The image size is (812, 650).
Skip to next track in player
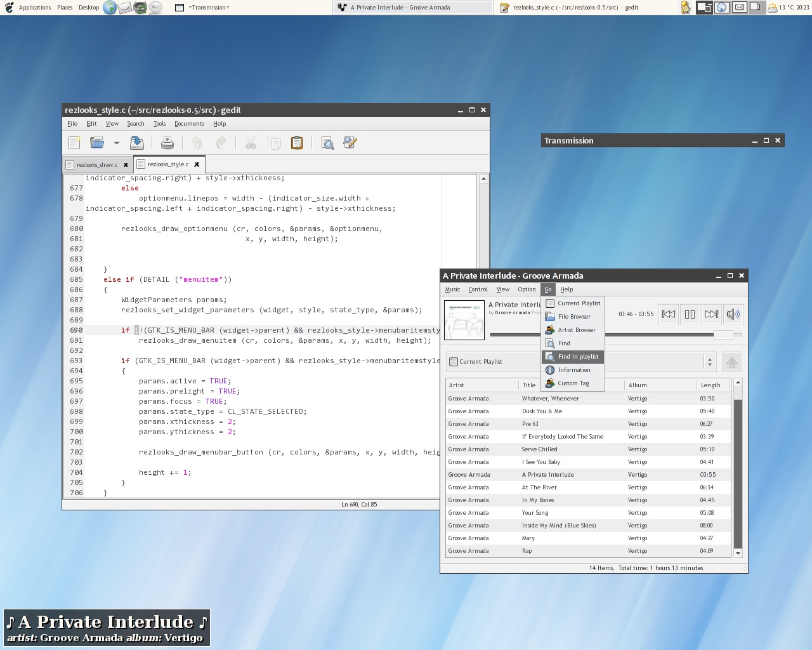712,314
